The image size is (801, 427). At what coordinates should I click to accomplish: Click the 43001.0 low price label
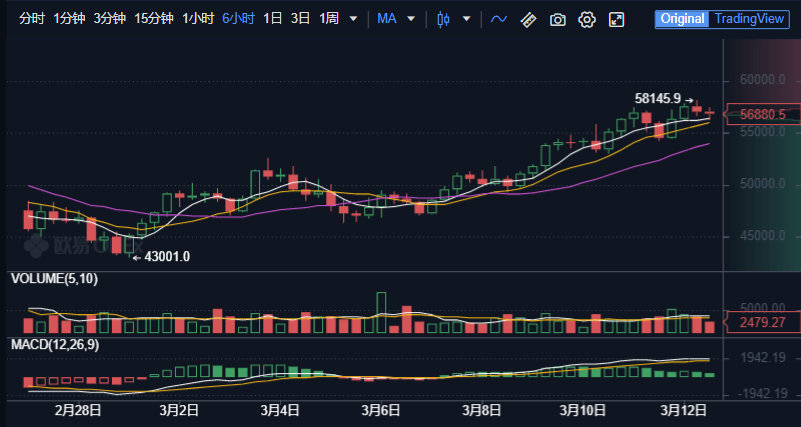coord(167,257)
